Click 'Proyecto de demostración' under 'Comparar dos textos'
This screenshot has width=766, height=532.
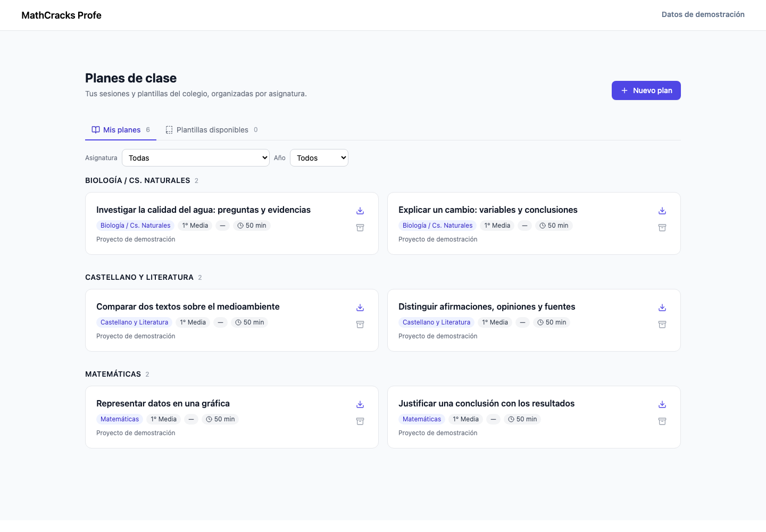coord(136,336)
